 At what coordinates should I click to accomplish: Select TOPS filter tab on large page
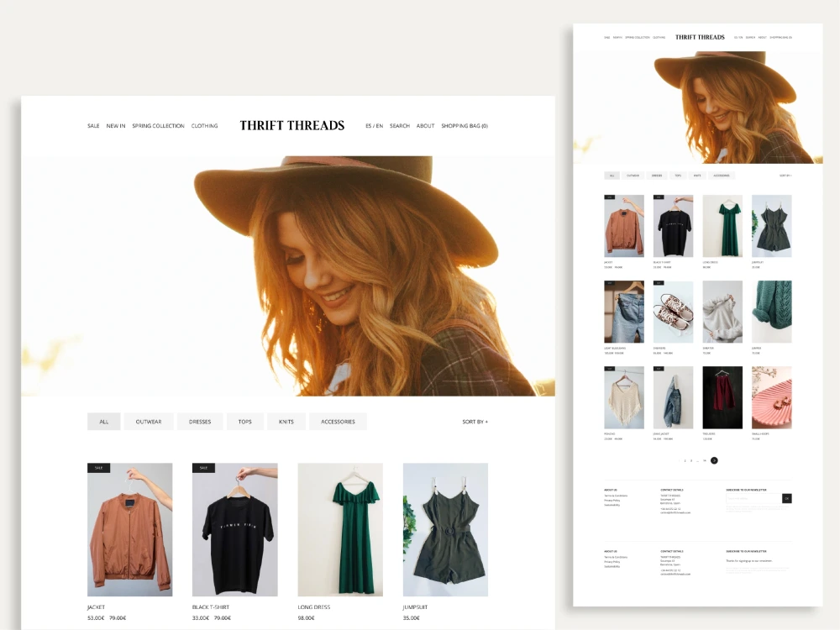pos(244,422)
